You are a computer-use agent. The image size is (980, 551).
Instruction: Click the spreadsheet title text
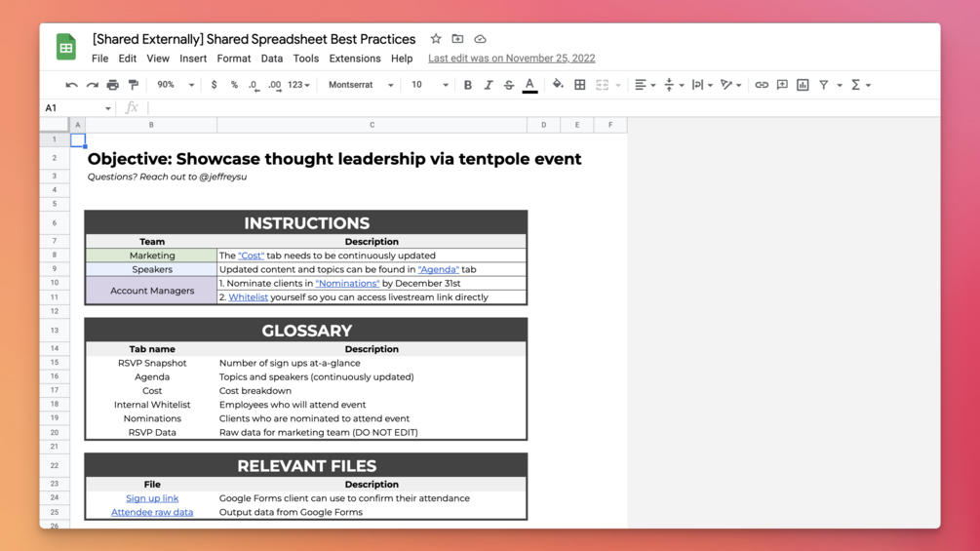pos(254,39)
